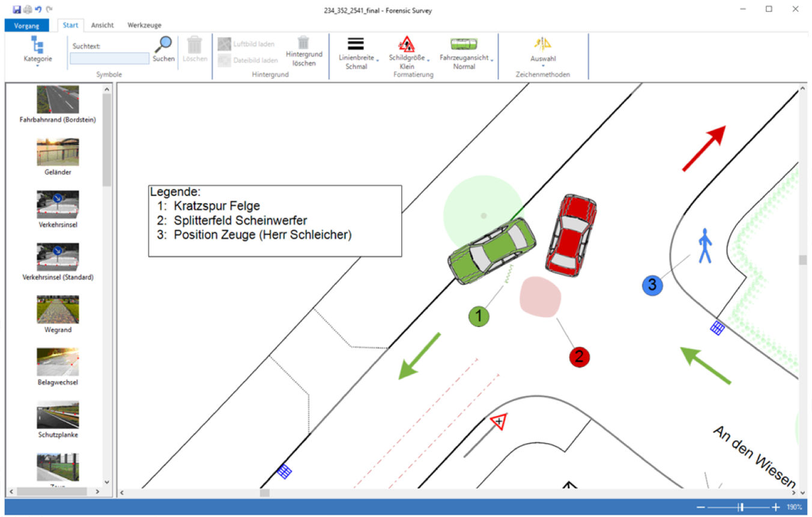Select the red car on the canvas
The image size is (812, 517).
tap(571, 236)
